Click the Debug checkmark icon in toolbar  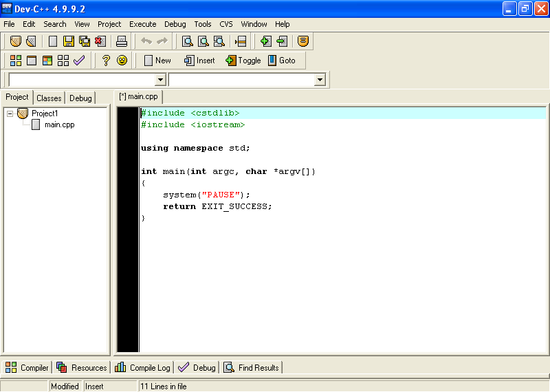tap(79, 61)
